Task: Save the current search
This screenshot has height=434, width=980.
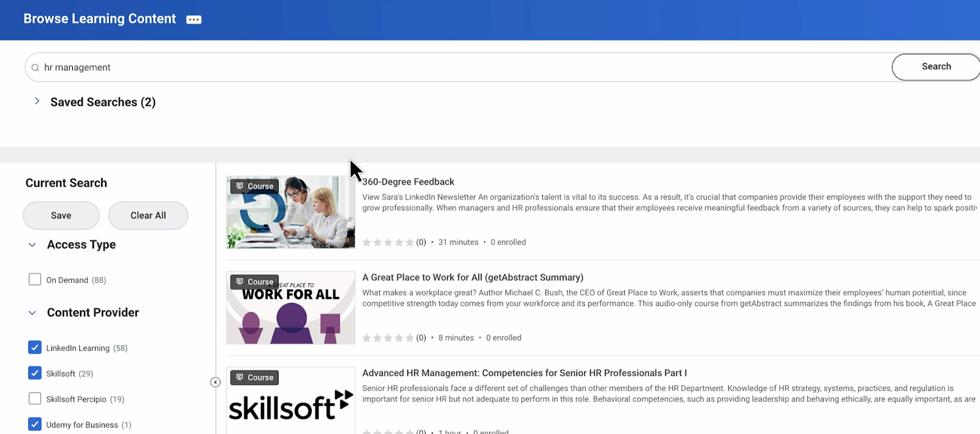Action: click(61, 215)
